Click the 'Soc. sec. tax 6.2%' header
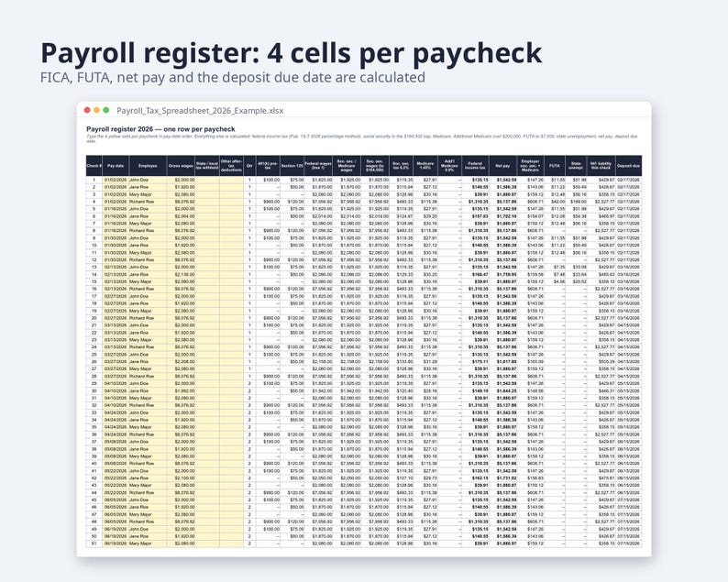 click(x=402, y=166)
